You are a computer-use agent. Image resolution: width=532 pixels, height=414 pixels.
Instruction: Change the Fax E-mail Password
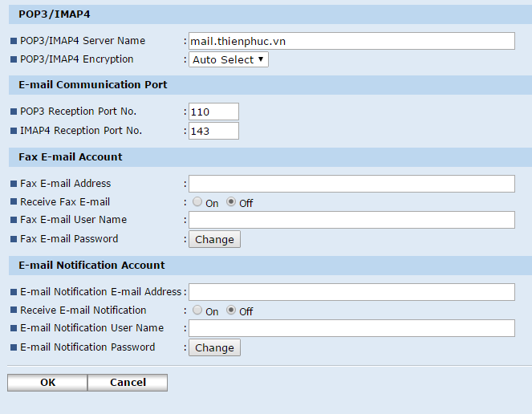[x=214, y=239]
